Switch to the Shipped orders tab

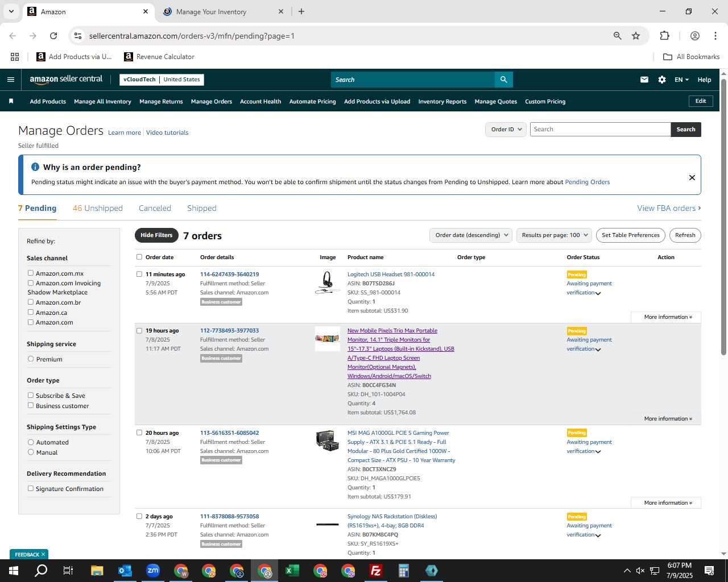[x=202, y=209]
